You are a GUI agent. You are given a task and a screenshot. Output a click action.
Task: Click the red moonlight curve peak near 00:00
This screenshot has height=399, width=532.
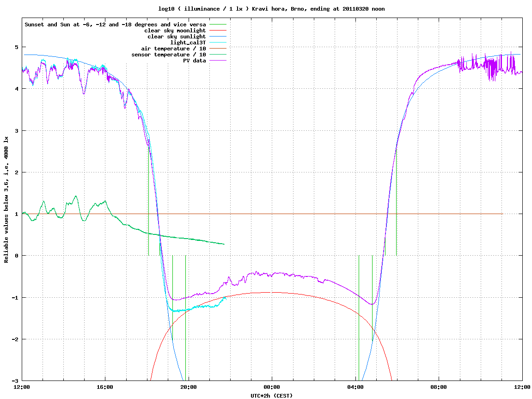point(272,292)
